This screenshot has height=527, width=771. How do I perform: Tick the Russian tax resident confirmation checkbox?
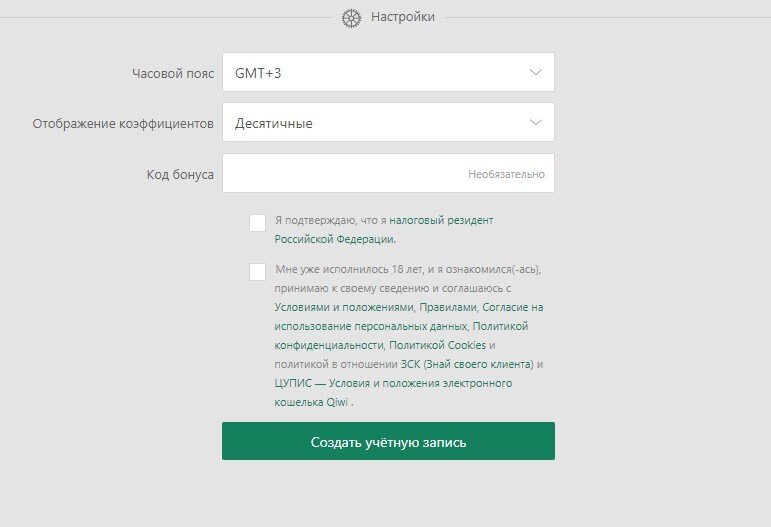click(258, 222)
